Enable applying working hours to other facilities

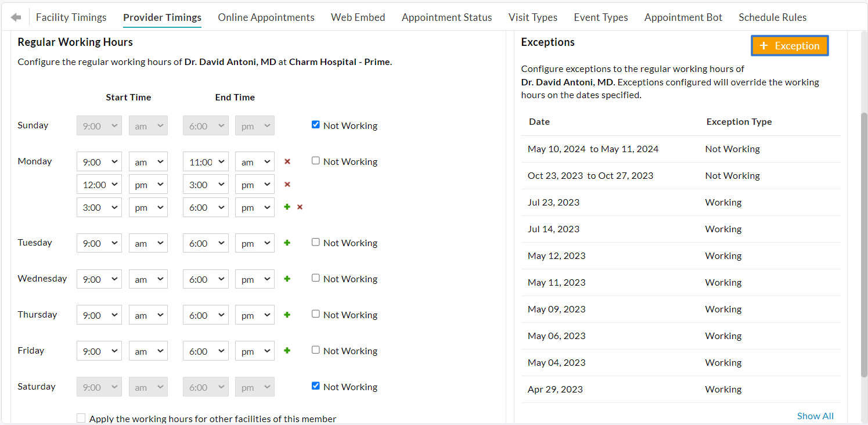coord(81,418)
